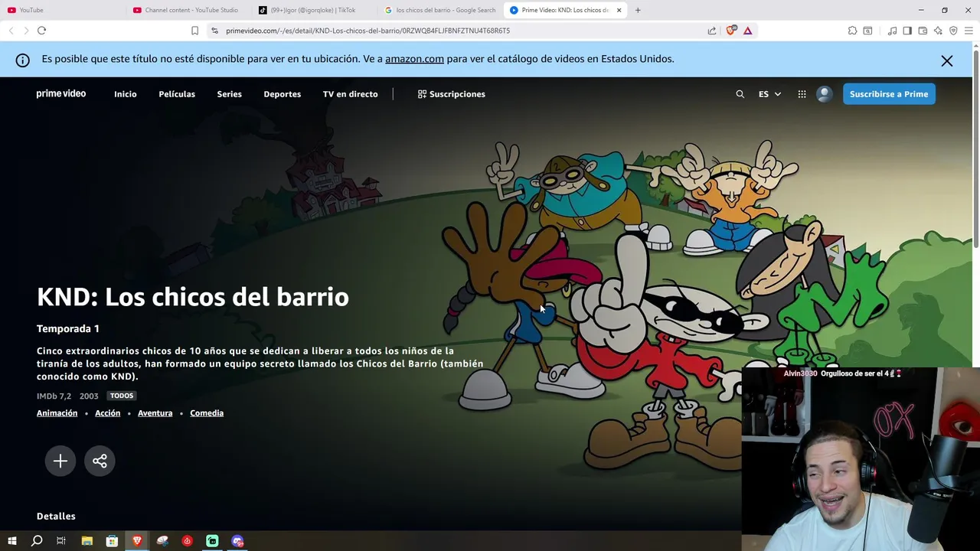Switch to the Google Search tab

440,10
